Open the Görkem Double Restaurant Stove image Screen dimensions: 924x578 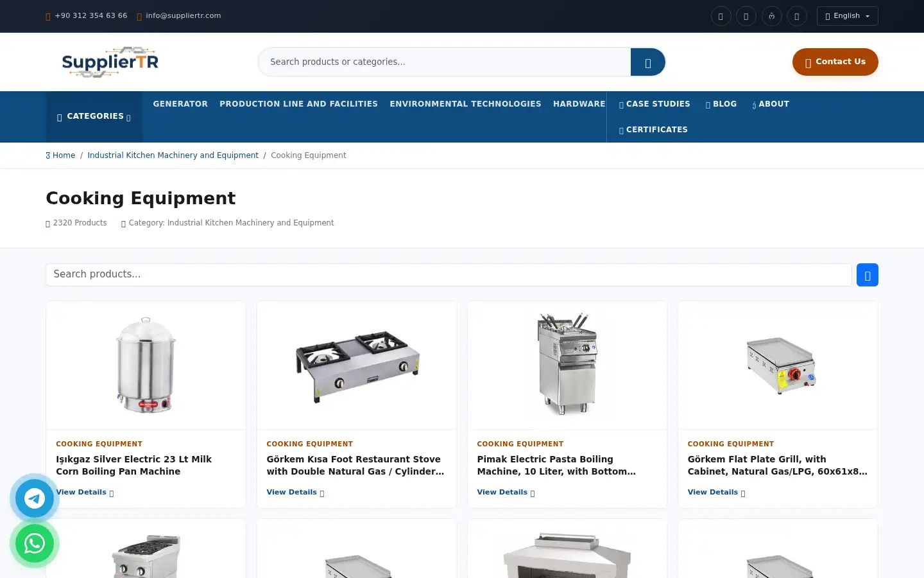(357, 365)
